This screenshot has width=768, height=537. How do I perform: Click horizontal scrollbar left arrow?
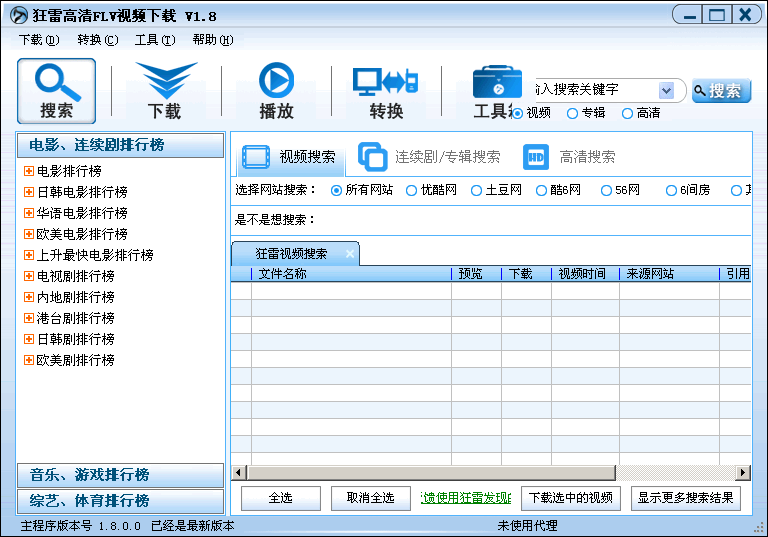pyautogui.click(x=239, y=473)
